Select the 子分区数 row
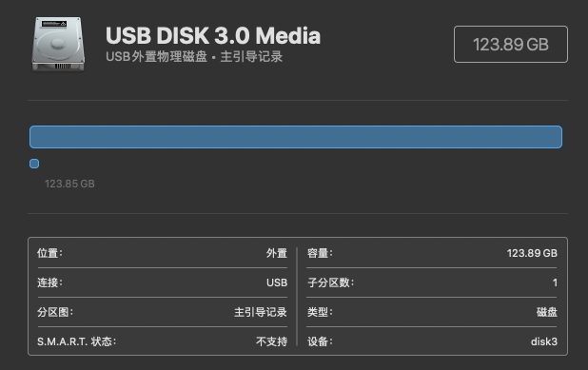Viewport: 588px width, 370px height. [x=432, y=282]
